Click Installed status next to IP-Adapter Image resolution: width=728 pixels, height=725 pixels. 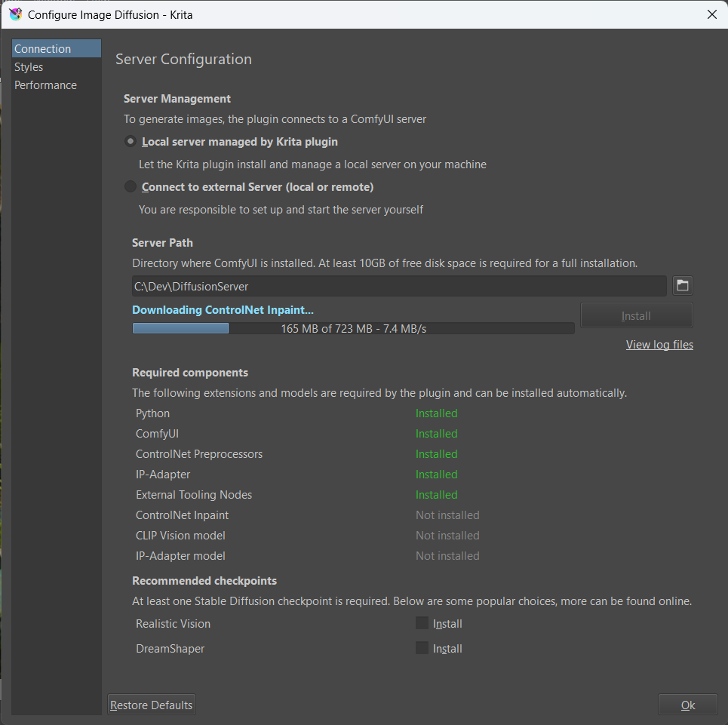(x=437, y=475)
